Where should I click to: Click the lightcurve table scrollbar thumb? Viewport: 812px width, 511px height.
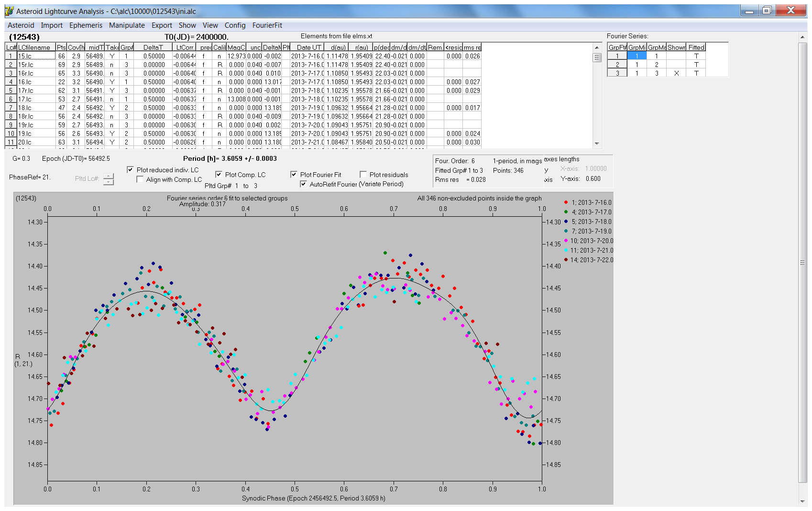click(596, 57)
